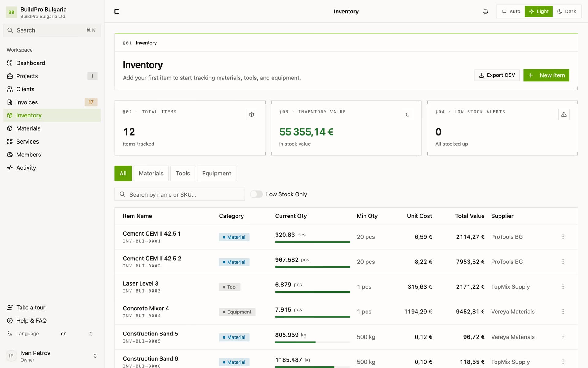The width and height of the screenshot is (588, 368).
Task: Click the Cement CEM II 42.5 1 stock bar
Action: [312, 242]
